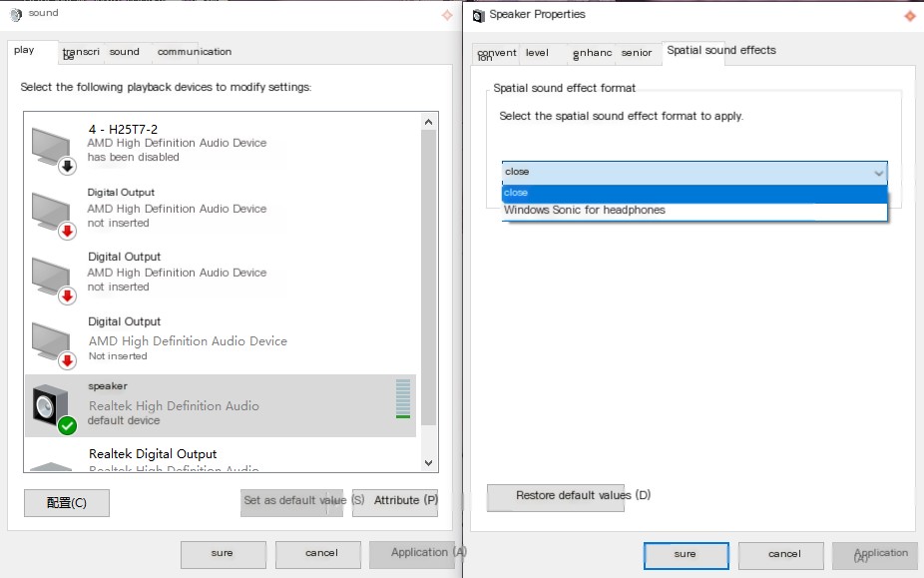Open the senior tab in Speaker Properties

(636, 53)
